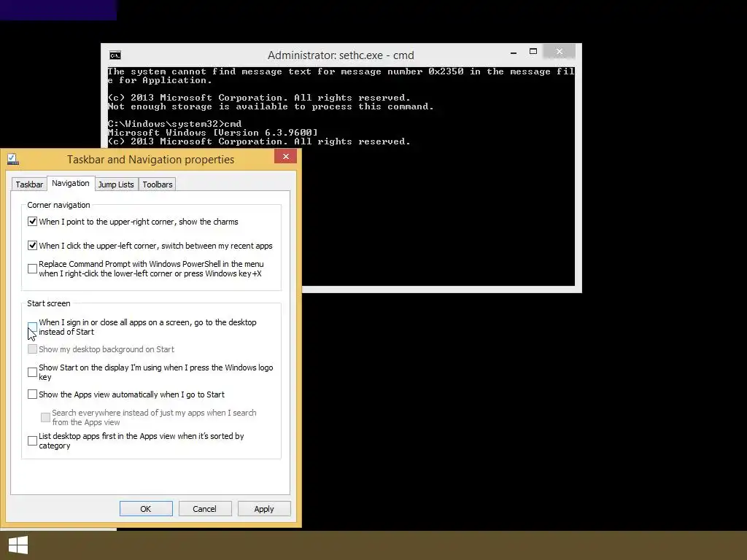Confirm the dialog with OK
Viewport: 747px width, 560px height.
(x=146, y=508)
